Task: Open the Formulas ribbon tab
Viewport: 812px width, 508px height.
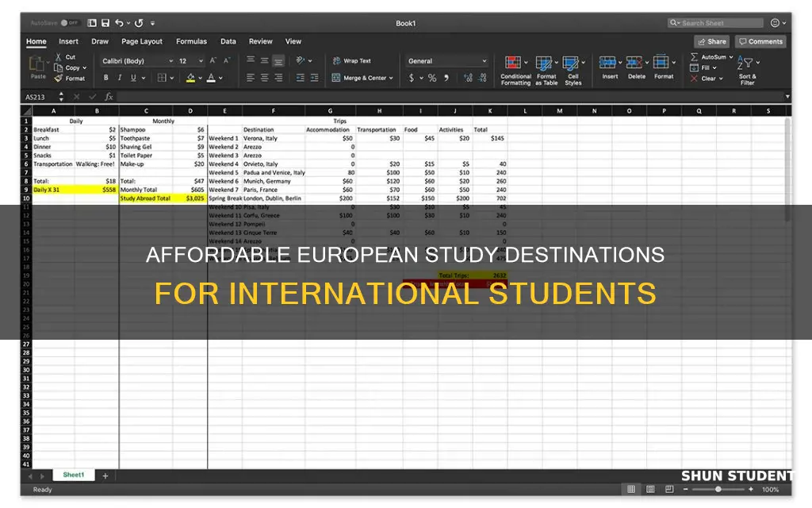Action: [x=191, y=41]
